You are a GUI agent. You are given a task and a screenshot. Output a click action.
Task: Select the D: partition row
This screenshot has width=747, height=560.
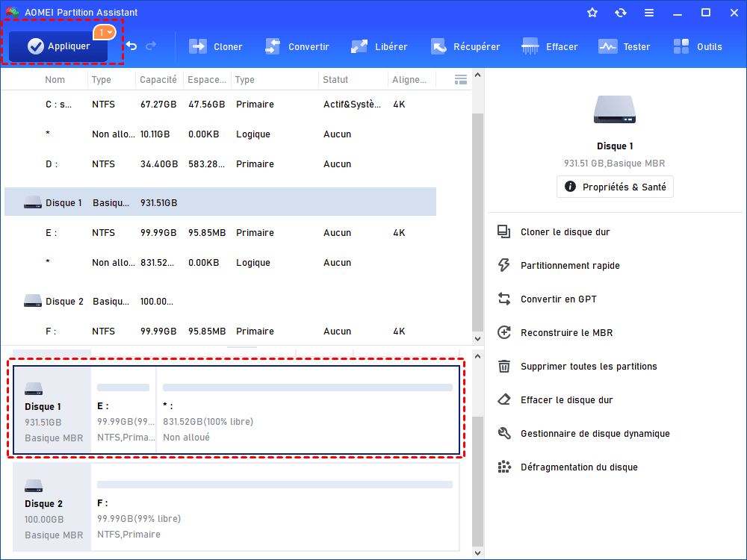[x=220, y=164]
